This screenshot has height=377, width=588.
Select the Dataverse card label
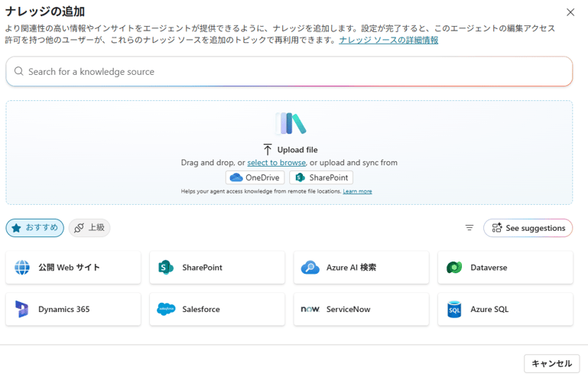(489, 268)
